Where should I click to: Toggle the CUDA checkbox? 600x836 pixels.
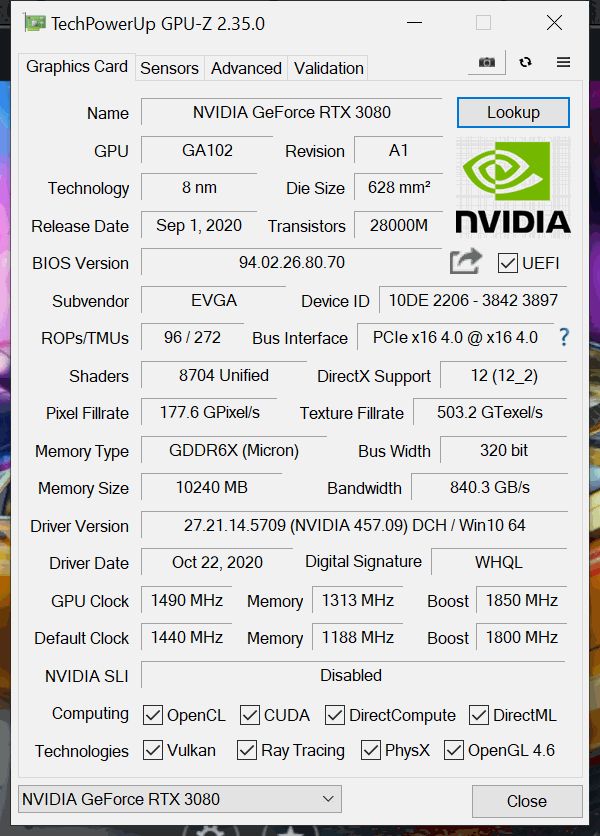pos(250,715)
